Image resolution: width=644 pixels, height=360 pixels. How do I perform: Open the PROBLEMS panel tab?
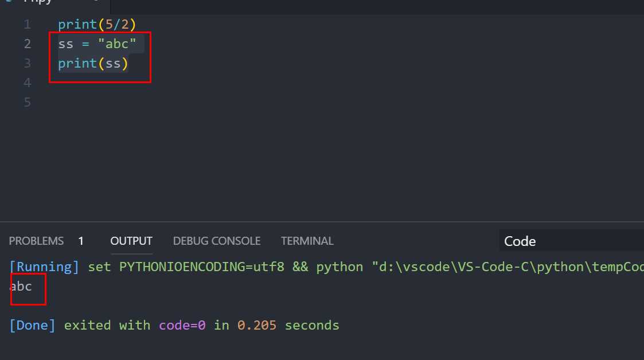36,241
